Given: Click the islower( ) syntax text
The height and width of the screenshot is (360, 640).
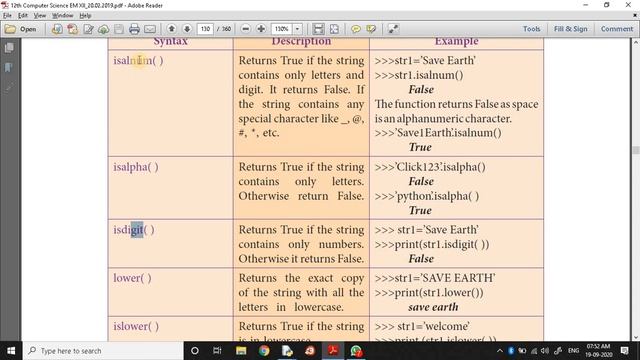Looking at the screenshot, I should click(136, 326).
